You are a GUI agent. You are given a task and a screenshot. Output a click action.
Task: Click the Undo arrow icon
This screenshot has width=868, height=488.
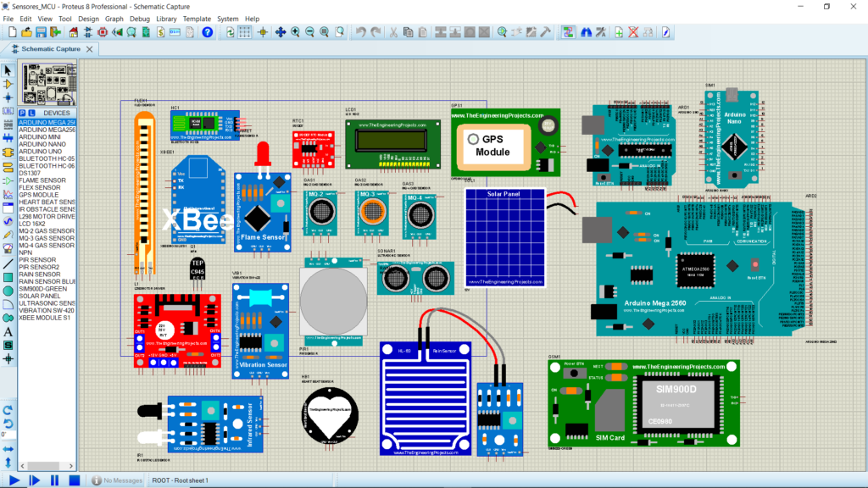[361, 32]
